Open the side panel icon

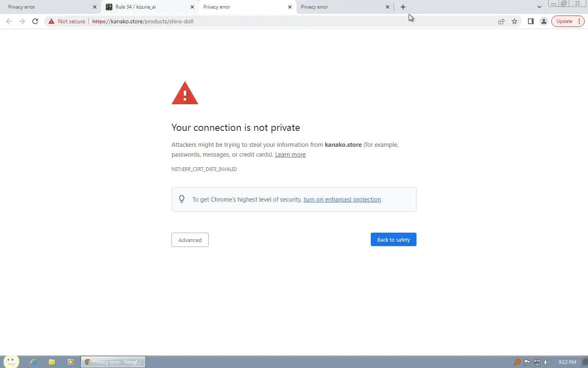pyautogui.click(x=531, y=21)
